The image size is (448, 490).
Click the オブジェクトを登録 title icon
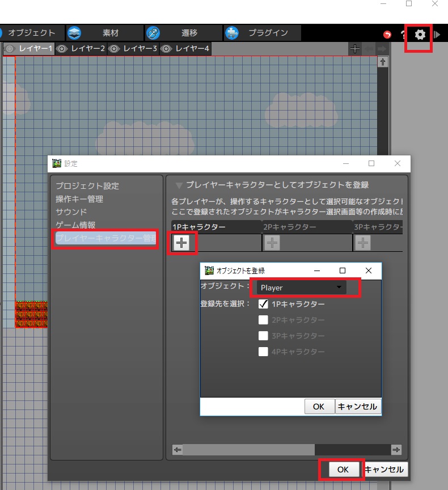click(x=209, y=271)
